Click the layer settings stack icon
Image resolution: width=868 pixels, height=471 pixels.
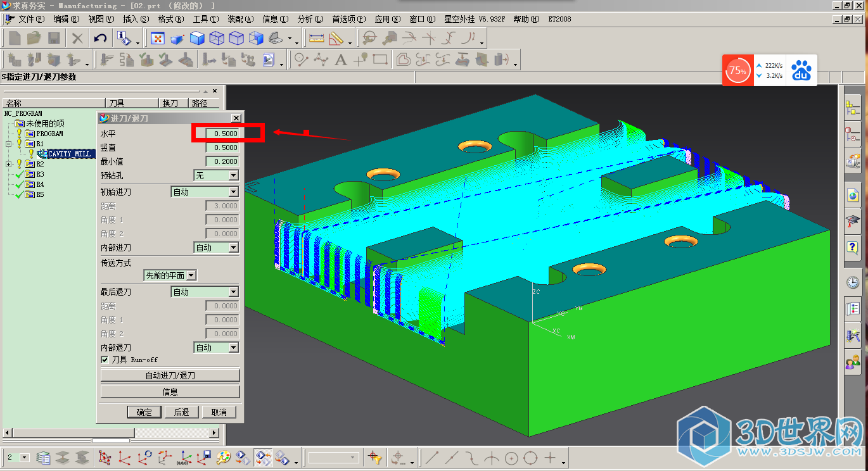click(43, 457)
